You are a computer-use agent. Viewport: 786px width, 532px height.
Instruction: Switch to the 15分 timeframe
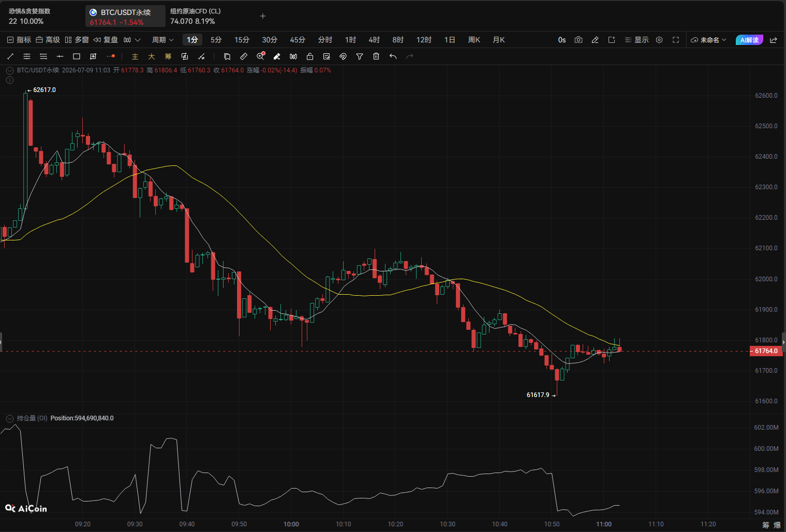pyautogui.click(x=242, y=40)
